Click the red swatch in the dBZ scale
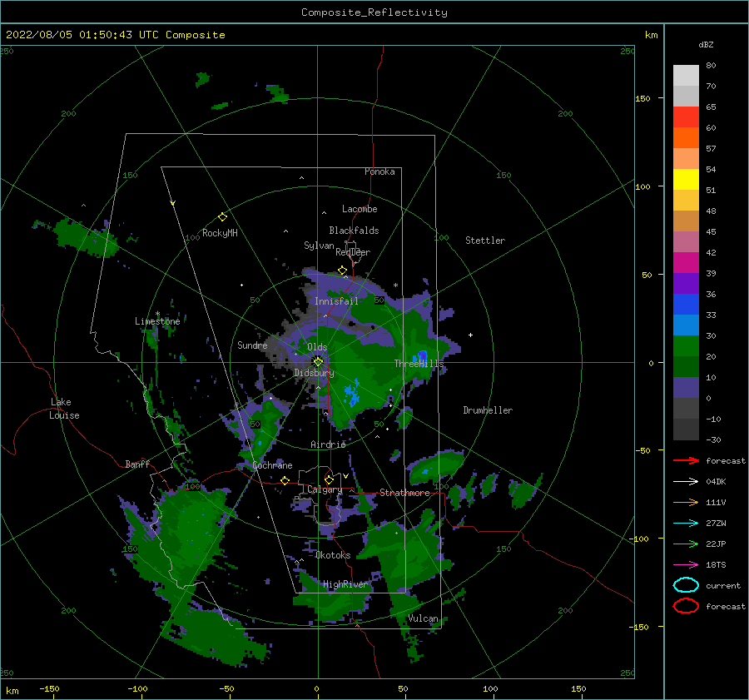749x700 pixels. [x=686, y=117]
